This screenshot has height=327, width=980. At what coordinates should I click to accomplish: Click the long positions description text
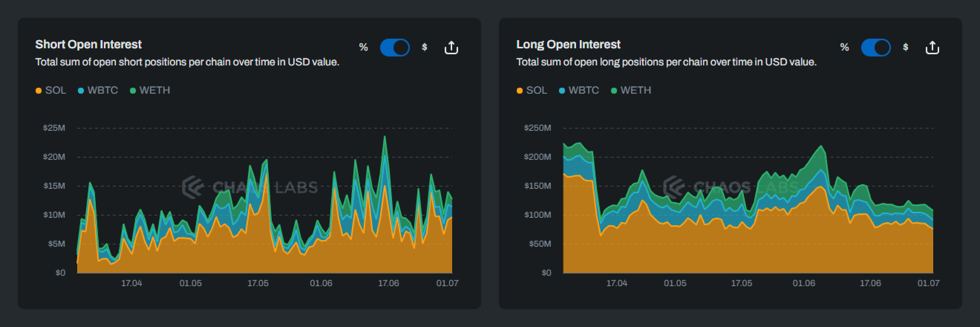tap(666, 62)
